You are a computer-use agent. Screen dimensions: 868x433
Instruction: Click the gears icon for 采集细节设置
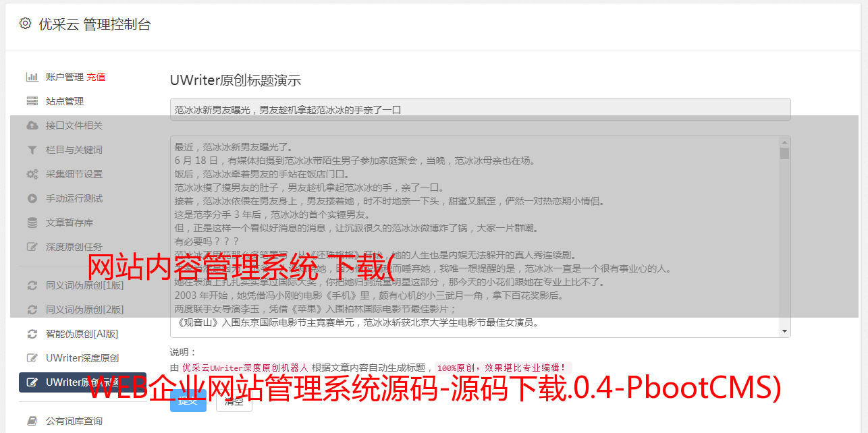(x=32, y=174)
